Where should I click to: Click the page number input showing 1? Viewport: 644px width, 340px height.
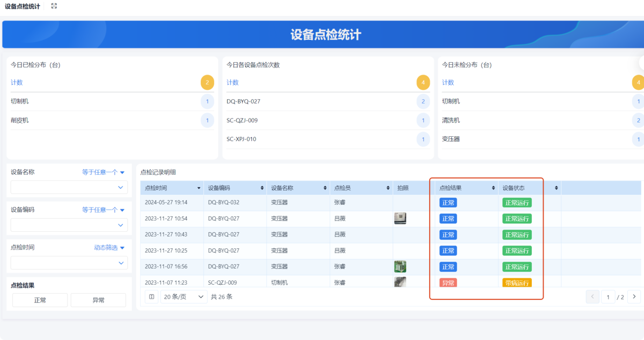pos(608,296)
